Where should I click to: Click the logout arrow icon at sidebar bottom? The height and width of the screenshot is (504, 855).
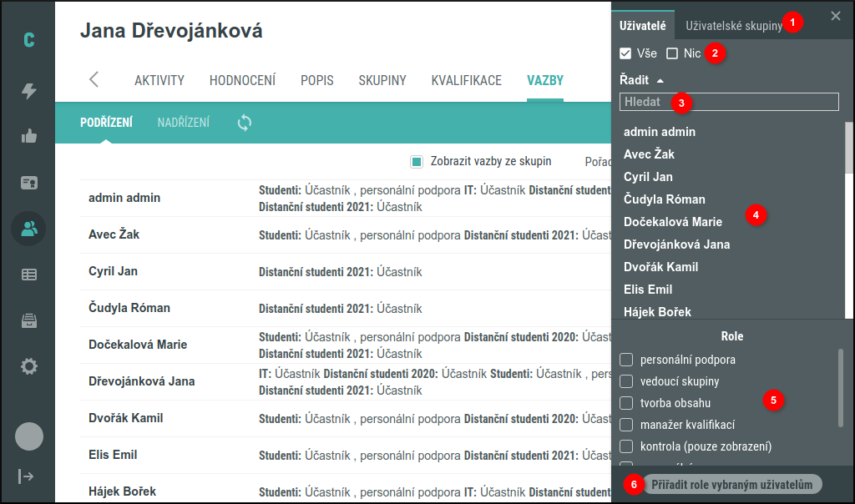28,476
